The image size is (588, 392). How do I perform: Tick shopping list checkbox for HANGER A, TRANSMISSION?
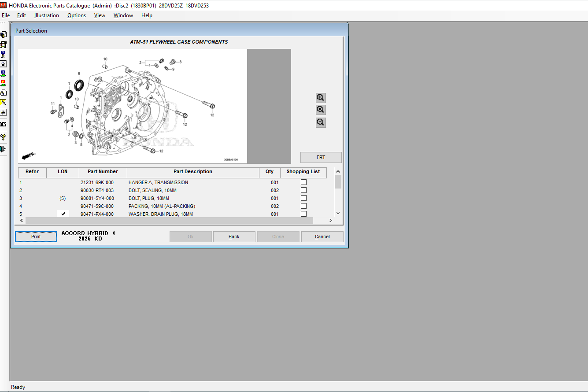point(303,182)
